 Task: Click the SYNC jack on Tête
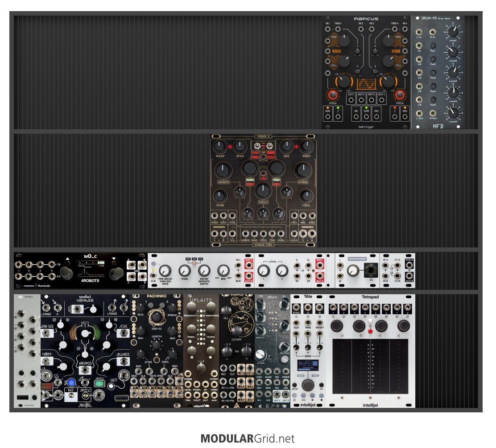(296, 307)
